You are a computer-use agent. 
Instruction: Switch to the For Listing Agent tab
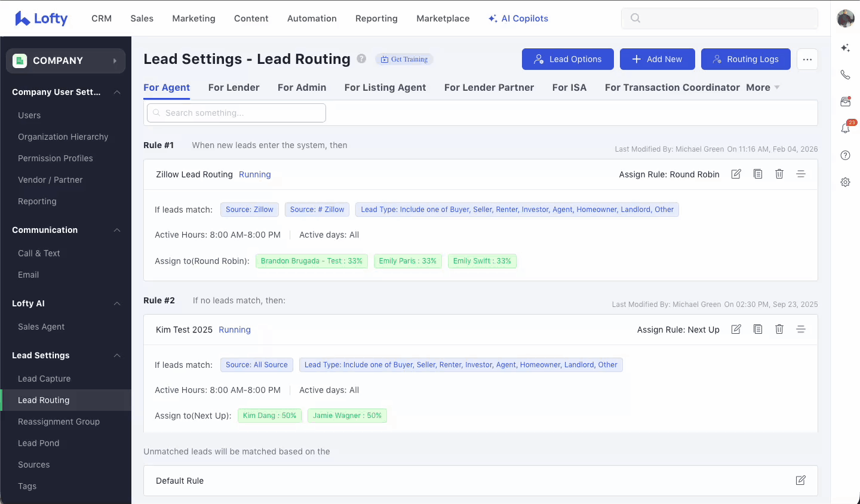coord(385,87)
